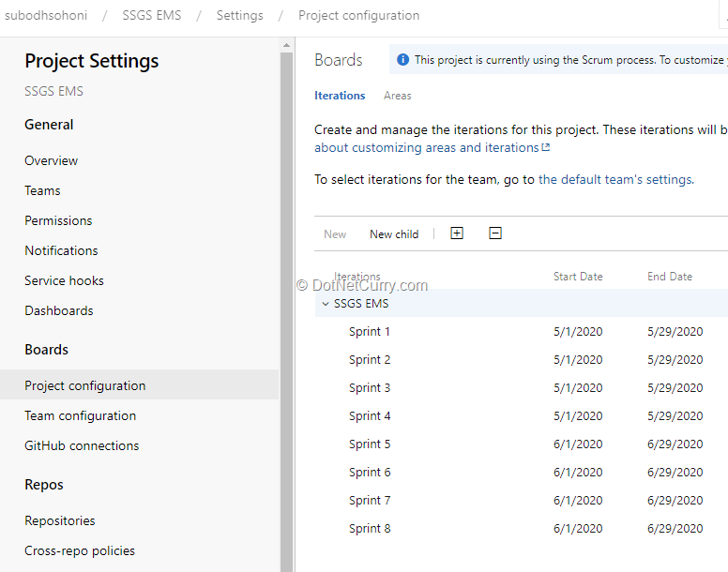Open Teams settings page
The width and height of the screenshot is (728, 572).
[x=42, y=190]
